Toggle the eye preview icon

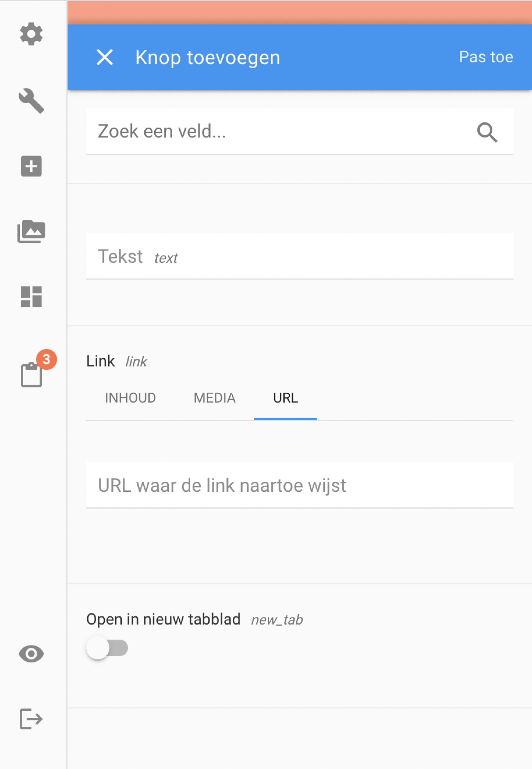coord(31,654)
